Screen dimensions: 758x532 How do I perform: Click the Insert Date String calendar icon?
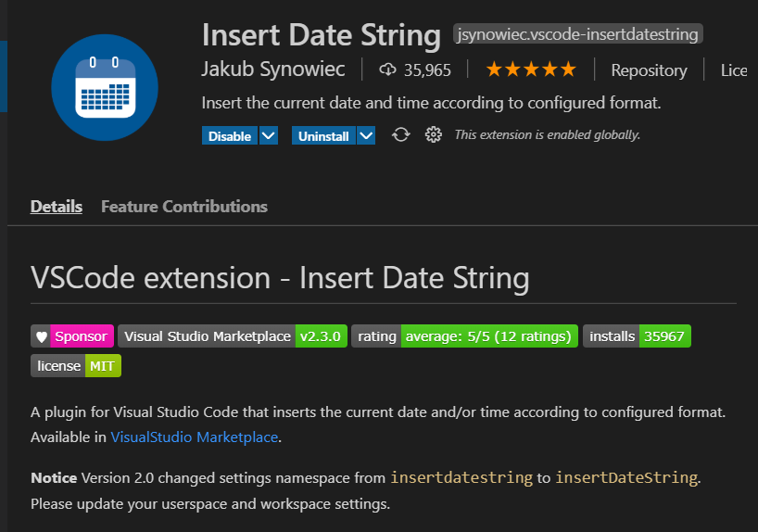click(x=105, y=87)
